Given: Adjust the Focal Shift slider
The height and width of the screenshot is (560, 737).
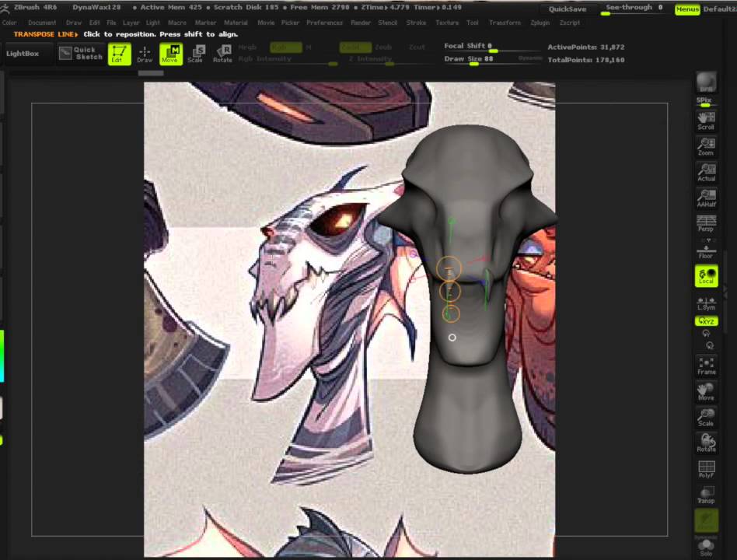Looking at the screenshot, I should (x=491, y=47).
